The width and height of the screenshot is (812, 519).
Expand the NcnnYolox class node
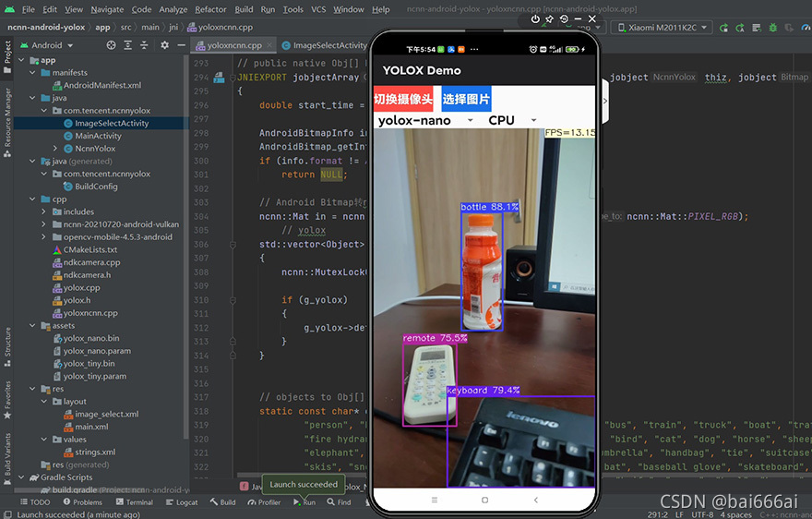(x=55, y=149)
